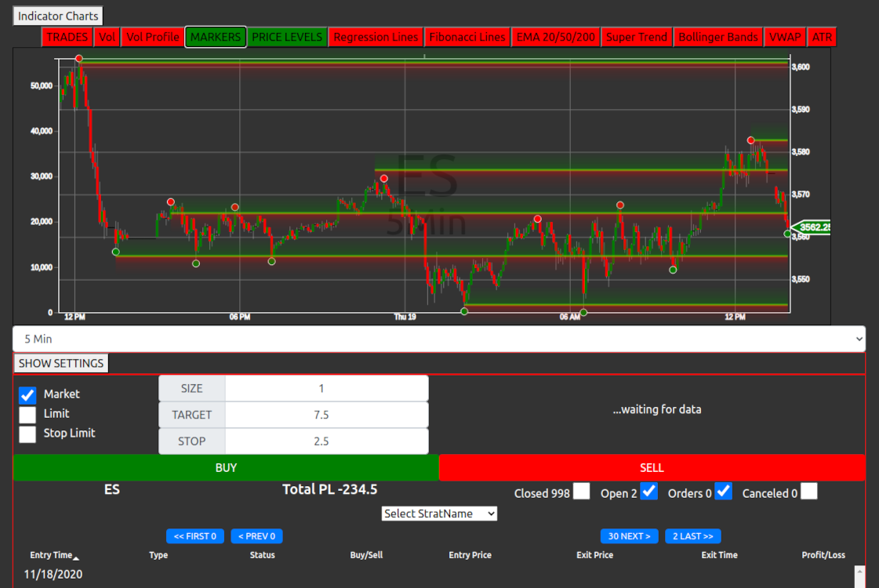Click the SIZE input field

point(326,388)
